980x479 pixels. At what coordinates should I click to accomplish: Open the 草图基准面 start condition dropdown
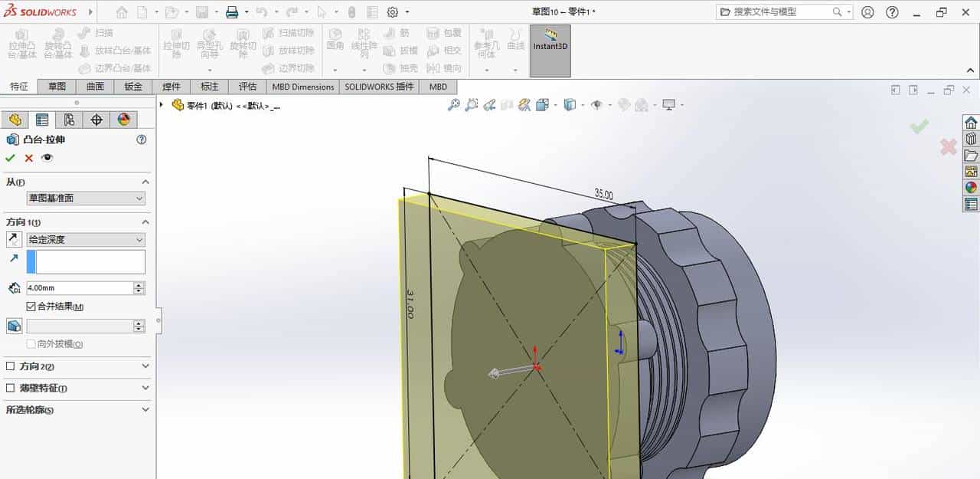[84, 198]
